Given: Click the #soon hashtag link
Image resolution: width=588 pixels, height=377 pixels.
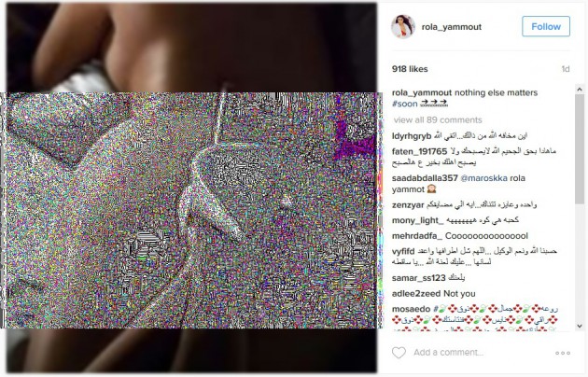Looking at the screenshot, I should 405,104.
